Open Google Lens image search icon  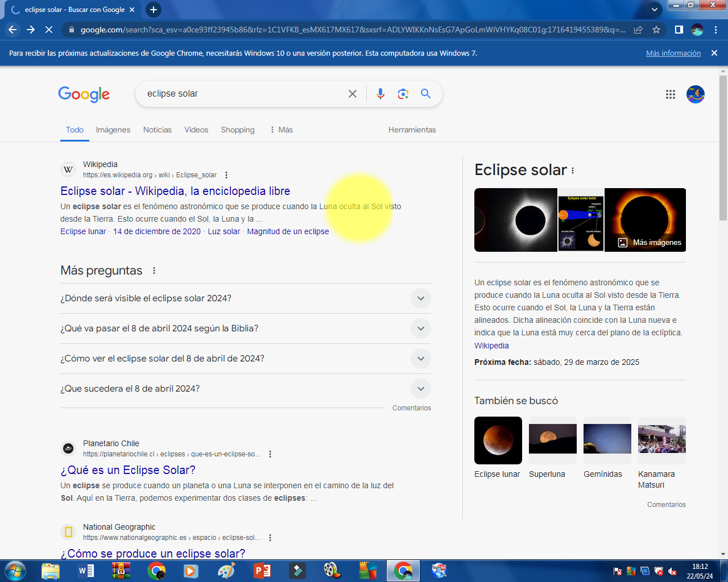tap(403, 94)
